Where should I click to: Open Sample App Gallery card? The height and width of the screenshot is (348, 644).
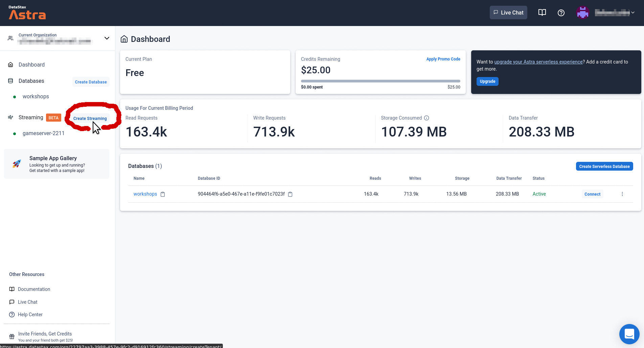point(56,164)
